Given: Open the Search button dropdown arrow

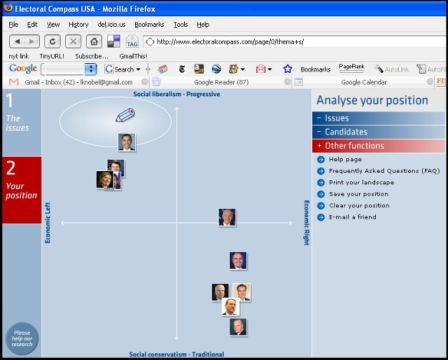Looking at the screenshot, I should point(138,69).
